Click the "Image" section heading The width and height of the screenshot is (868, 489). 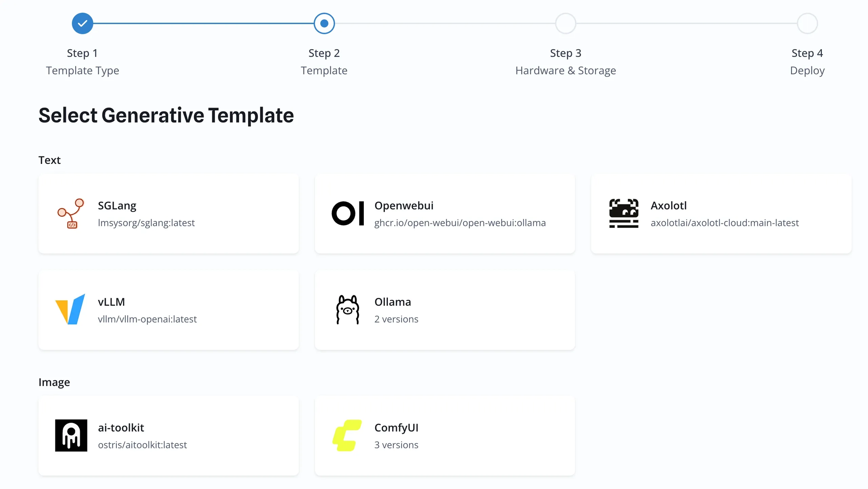click(54, 382)
